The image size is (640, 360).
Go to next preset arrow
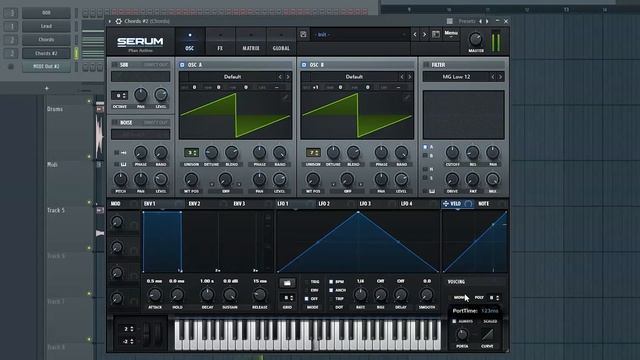424,35
